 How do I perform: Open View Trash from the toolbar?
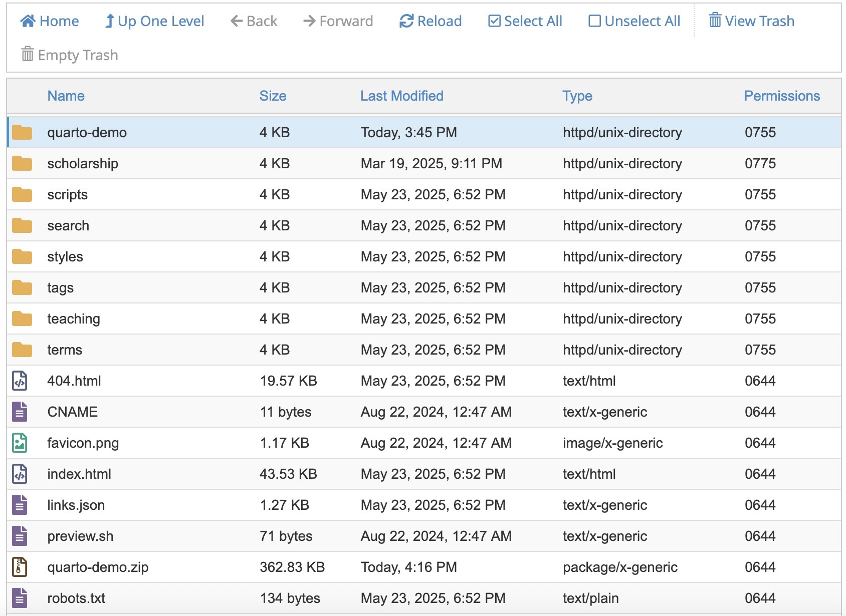[x=751, y=21]
